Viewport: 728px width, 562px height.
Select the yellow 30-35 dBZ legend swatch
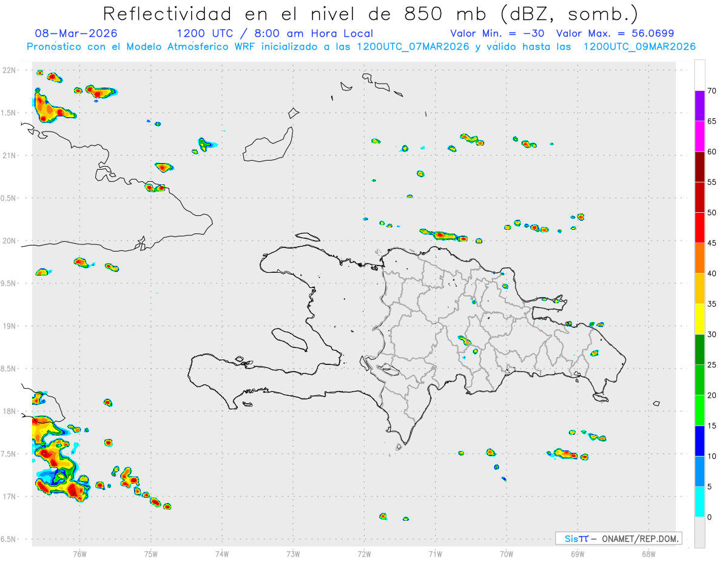coord(699,319)
